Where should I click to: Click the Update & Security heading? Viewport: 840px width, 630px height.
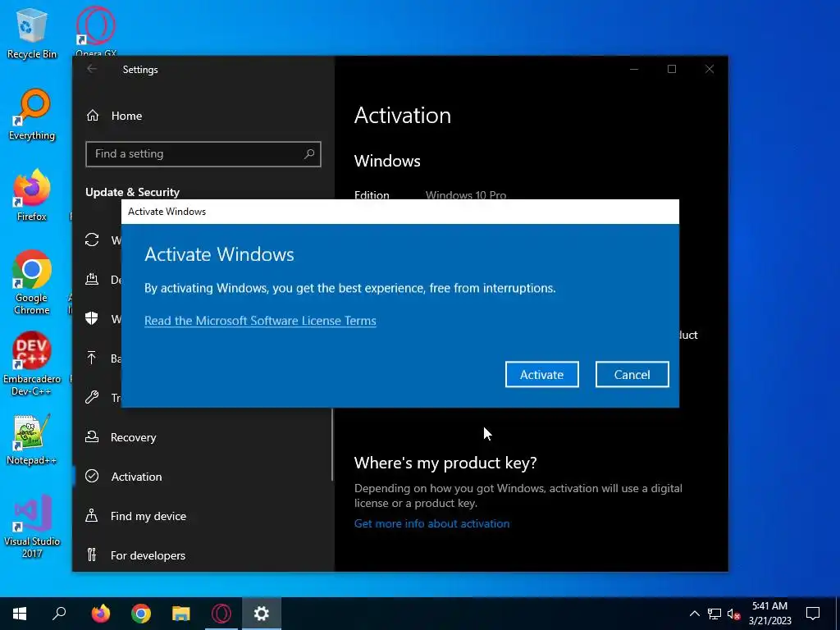point(132,192)
